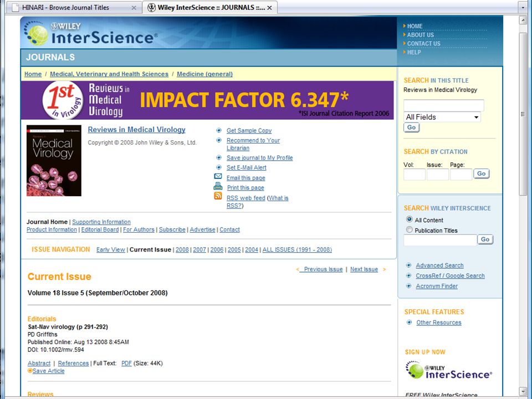Click the Search Wiley InterScience text field
Image resolution: width=532 pixels, height=399 pixels.
coord(440,240)
